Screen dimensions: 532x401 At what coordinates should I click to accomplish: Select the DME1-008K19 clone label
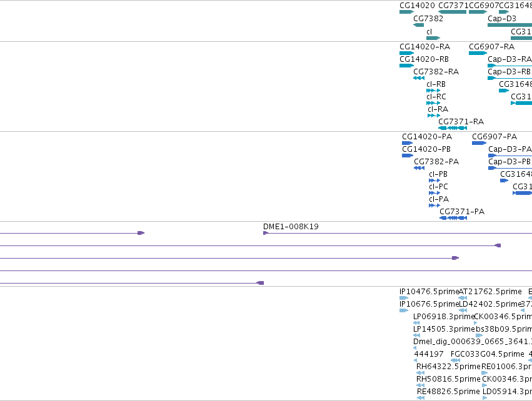291,227
